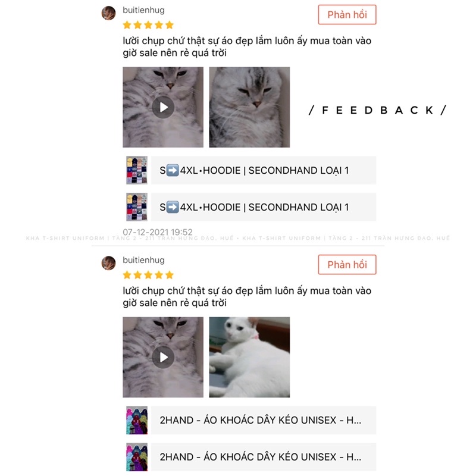Open the first hoodie product thumbnail

coord(137,170)
